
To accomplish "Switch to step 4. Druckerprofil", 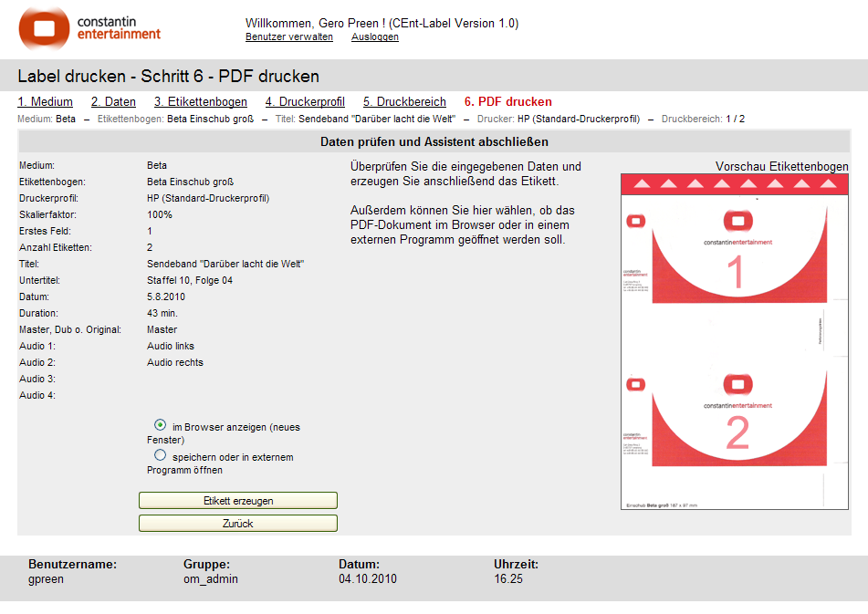I will 305,102.
